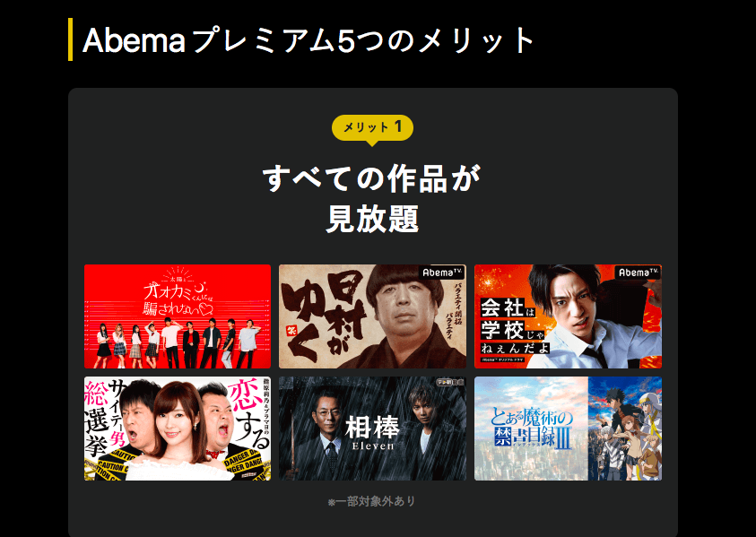The image size is (756, 537).
Task: Select the 会社は学校じゃねぇんだよ drama thumbnail
Action: click(x=568, y=316)
